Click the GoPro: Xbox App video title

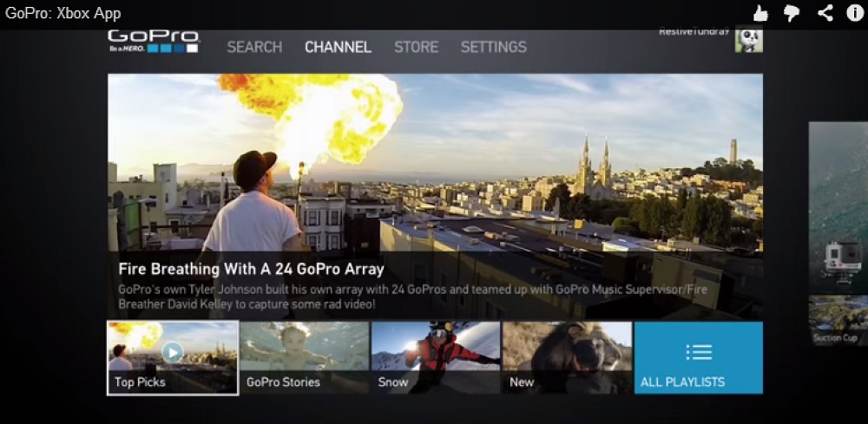pyautogui.click(x=63, y=13)
